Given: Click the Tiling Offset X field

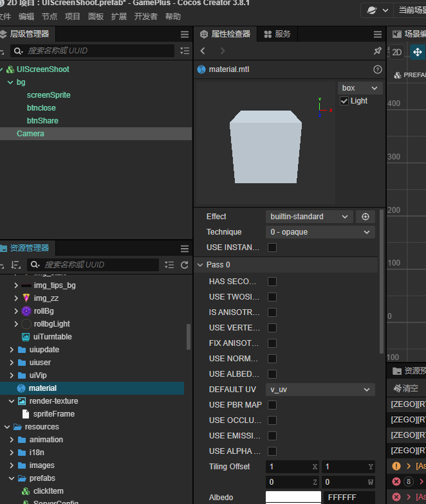Looking at the screenshot, I should 292,467.
